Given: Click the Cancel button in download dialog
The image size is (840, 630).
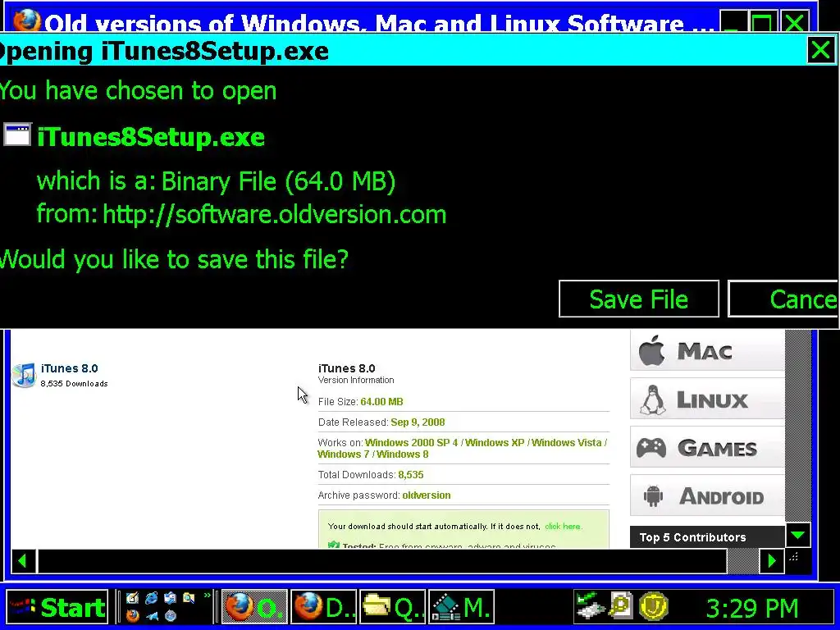Looking at the screenshot, I should pos(783,299).
